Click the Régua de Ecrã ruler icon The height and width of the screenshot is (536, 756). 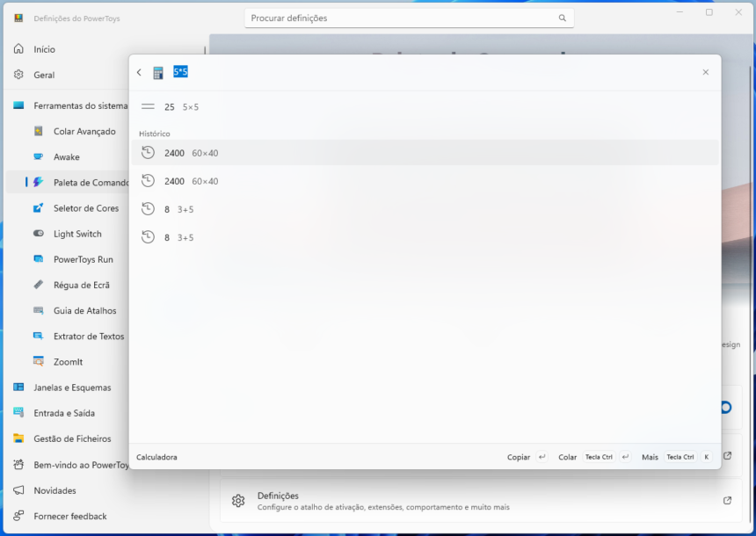(38, 285)
